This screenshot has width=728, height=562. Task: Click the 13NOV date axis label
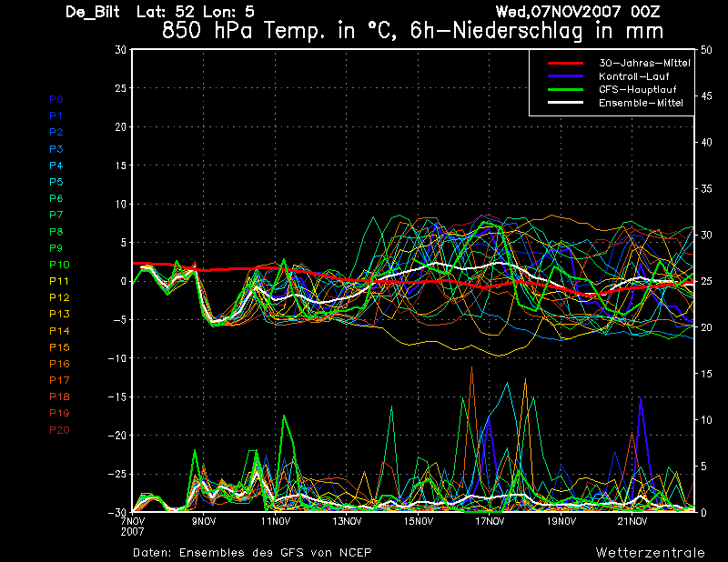[x=347, y=521]
